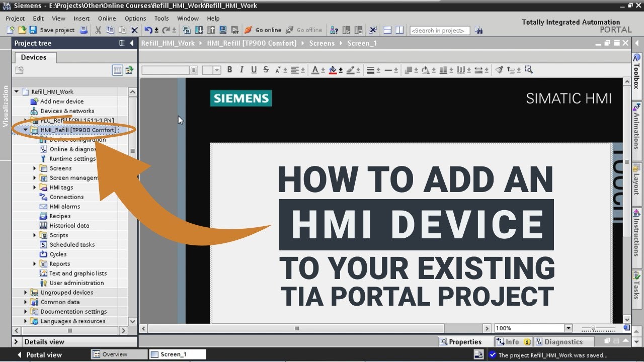The height and width of the screenshot is (362, 644).
Task: Click the binoculars search icon
Action: [478, 30]
